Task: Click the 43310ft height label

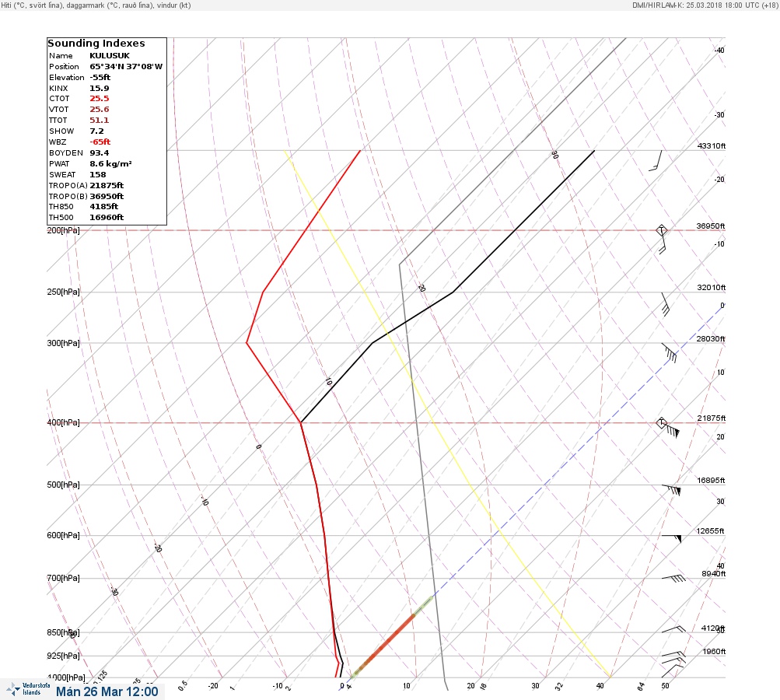Action: pos(712,145)
